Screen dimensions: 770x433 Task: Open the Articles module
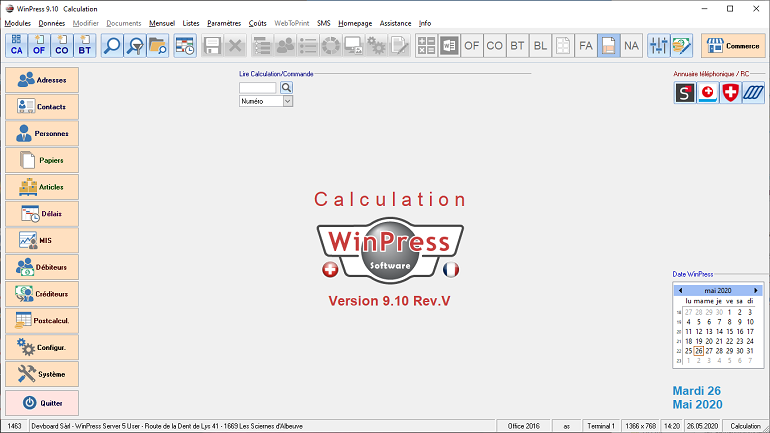click(x=42, y=187)
